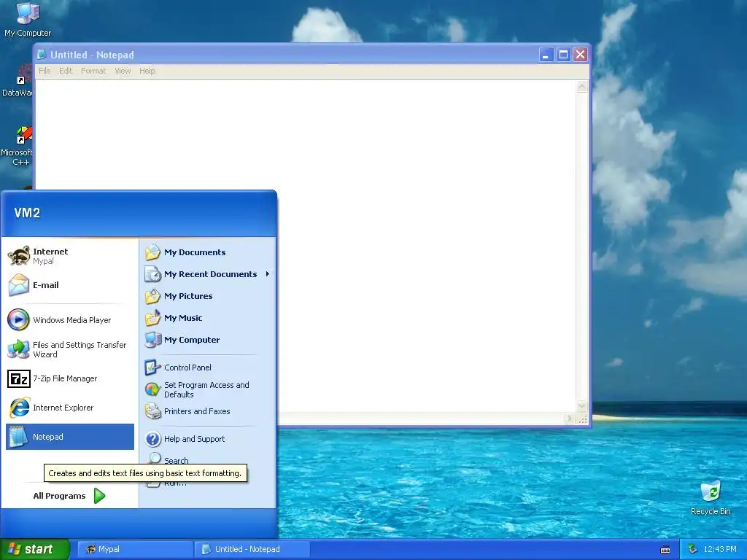Open Internet Explorer from Start menu

[x=70, y=408]
